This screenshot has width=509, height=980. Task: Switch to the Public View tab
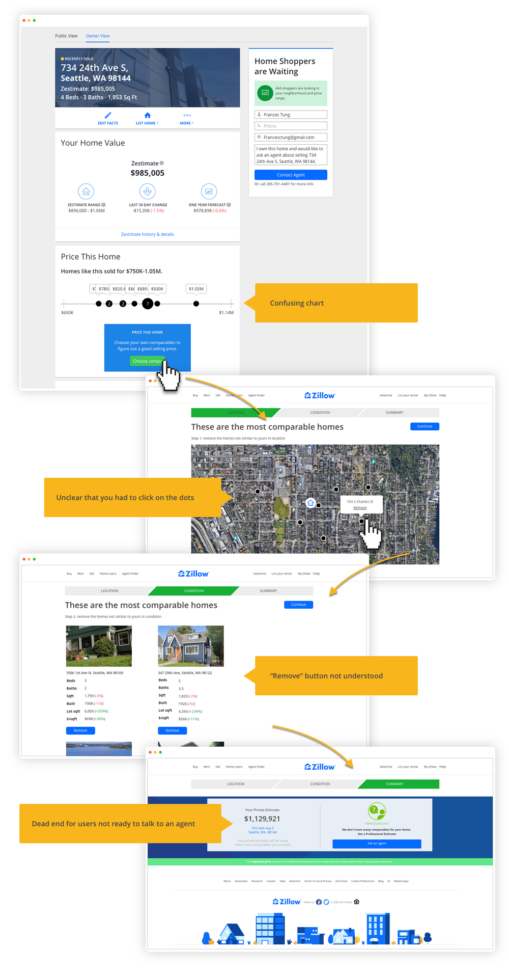(66, 36)
